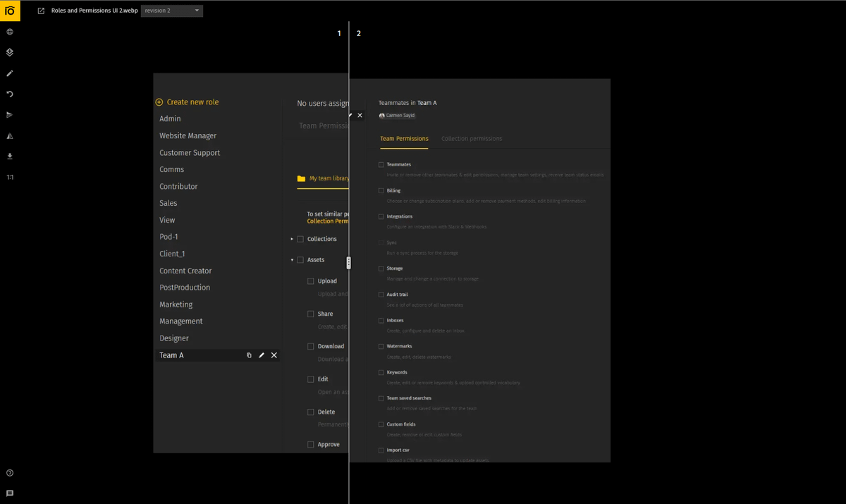Click the paper plane send icon

tap(10, 115)
